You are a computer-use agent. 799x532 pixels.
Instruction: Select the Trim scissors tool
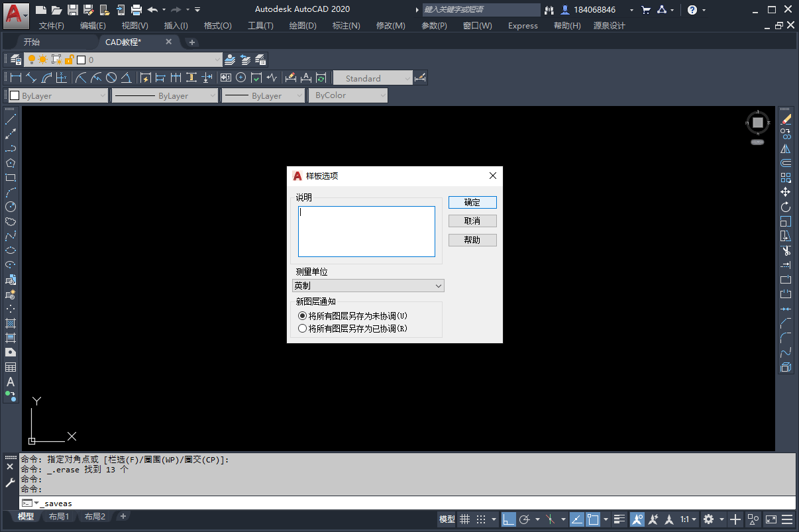click(786, 250)
